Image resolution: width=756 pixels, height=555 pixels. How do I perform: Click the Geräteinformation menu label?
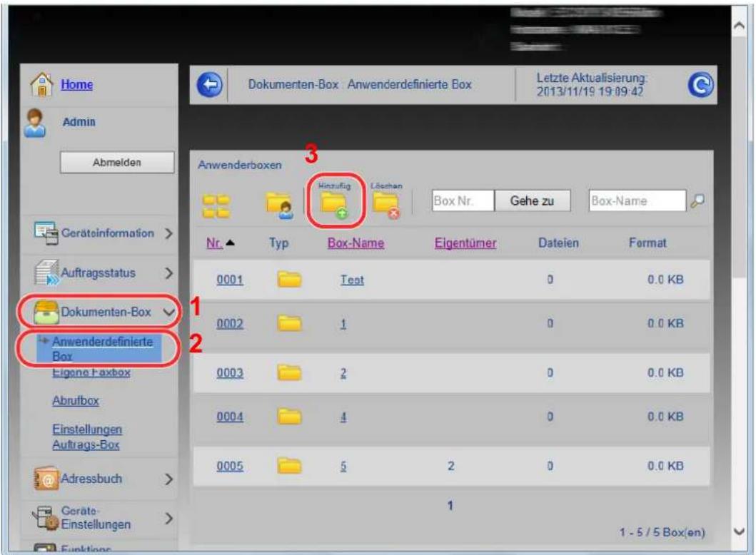coord(108,233)
